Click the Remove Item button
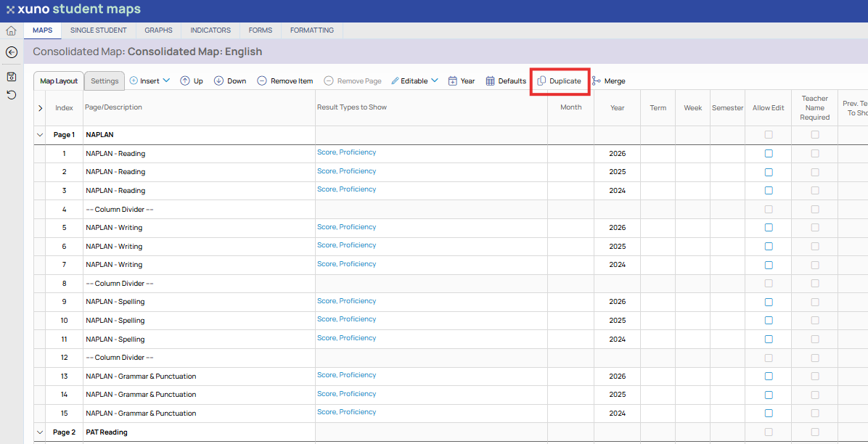This screenshot has width=868, height=444. pos(285,81)
